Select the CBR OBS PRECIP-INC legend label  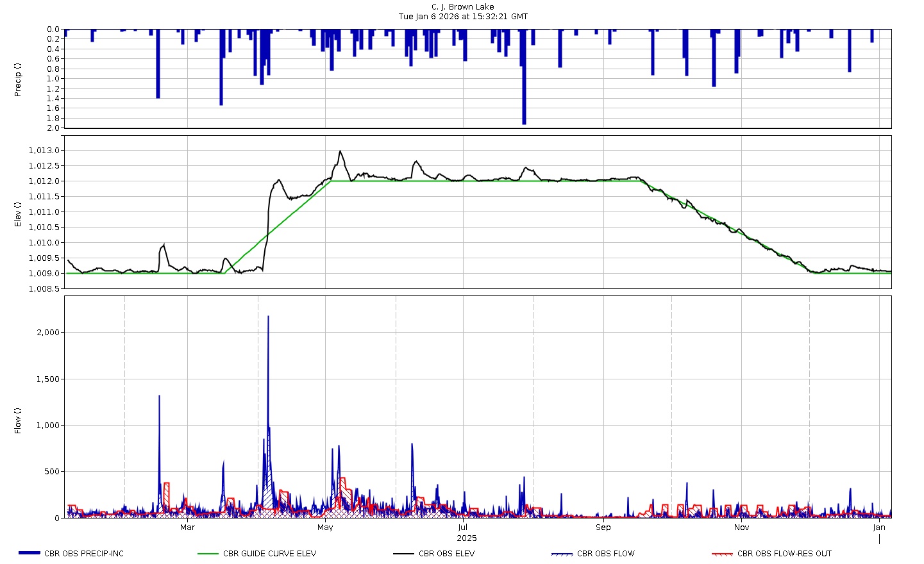[x=84, y=554]
